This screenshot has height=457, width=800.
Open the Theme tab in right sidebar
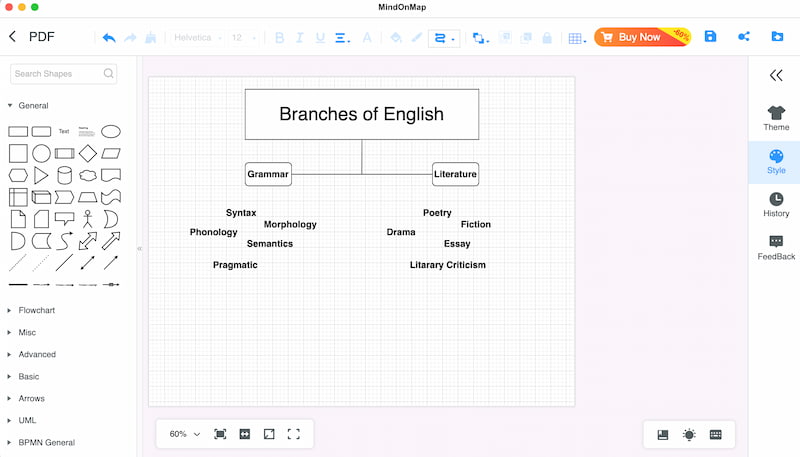(x=776, y=118)
